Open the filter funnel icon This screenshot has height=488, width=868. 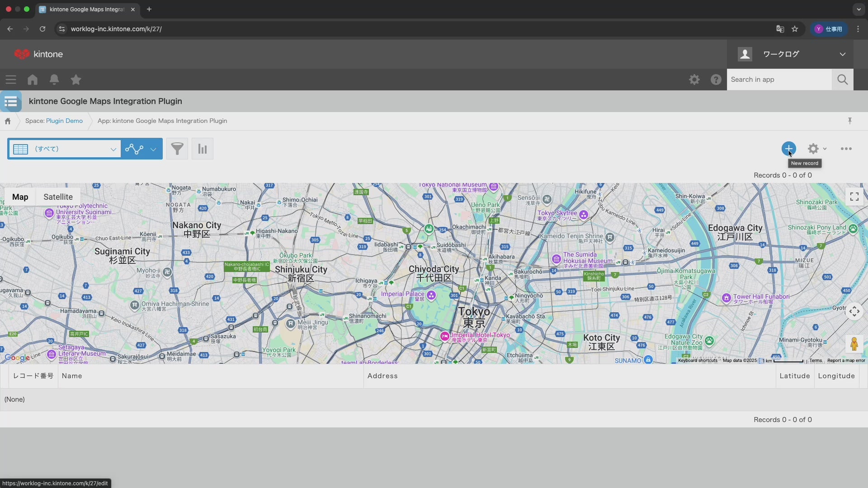pyautogui.click(x=177, y=149)
